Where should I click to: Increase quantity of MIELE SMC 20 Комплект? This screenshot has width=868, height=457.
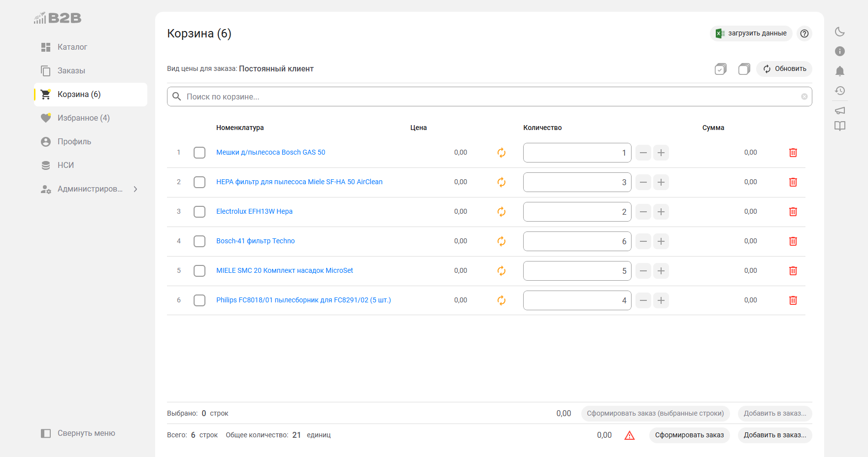(x=661, y=271)
